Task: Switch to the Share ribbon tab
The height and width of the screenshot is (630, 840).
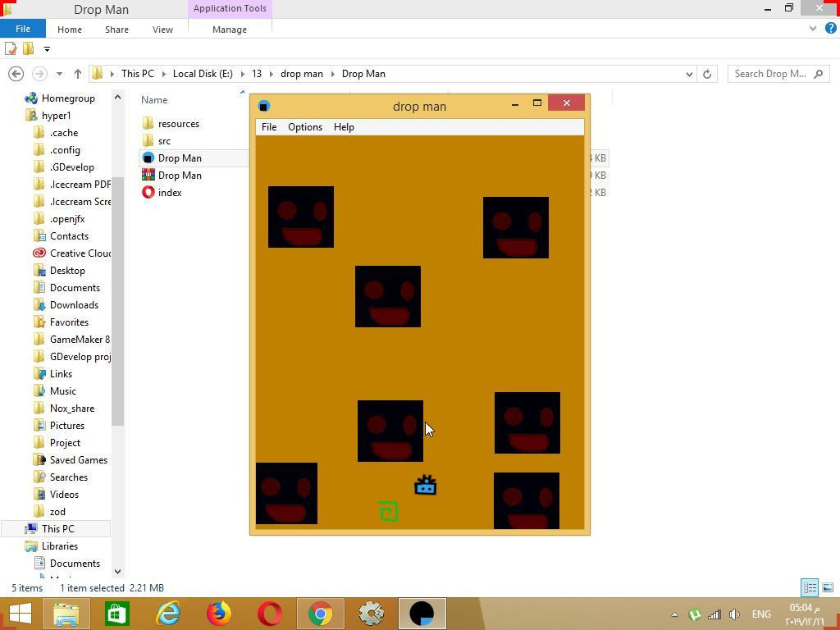Action: (116, 30)
